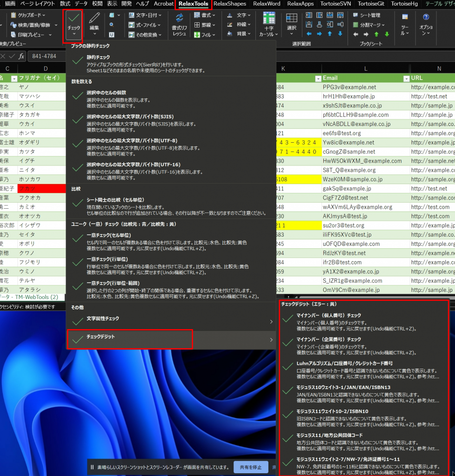The width and height of the screenshot is (455, 476).
Task: Select シート同士の比較（セル単位）menu item
Action: (171, 206)
